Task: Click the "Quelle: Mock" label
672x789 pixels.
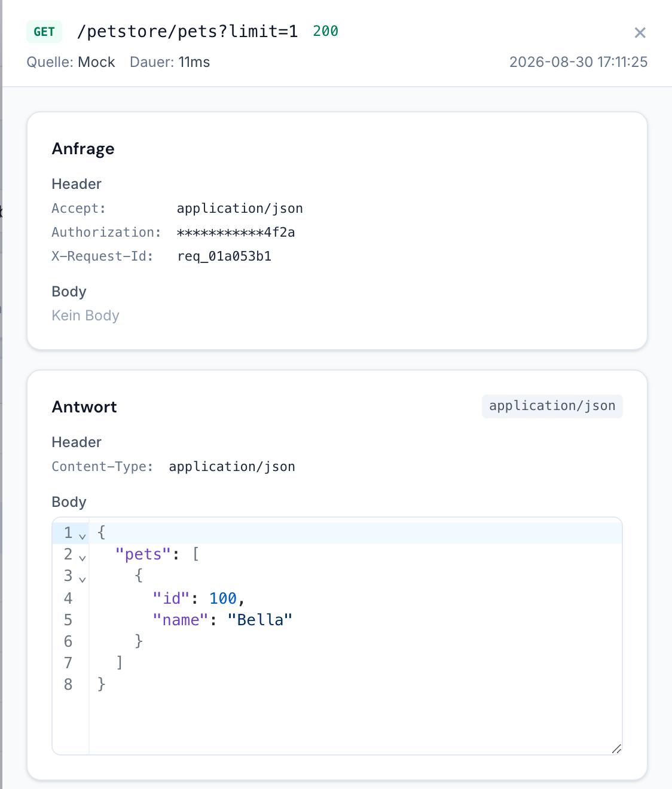Action: pos(71,62)
